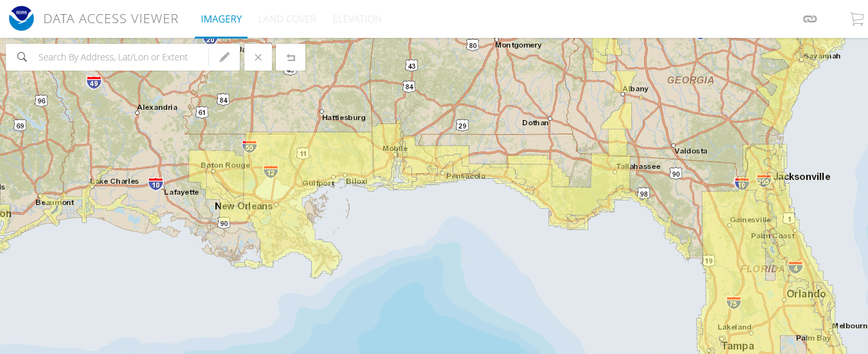Click the Hattiesburg city label
868x354 pixels.
344,118
